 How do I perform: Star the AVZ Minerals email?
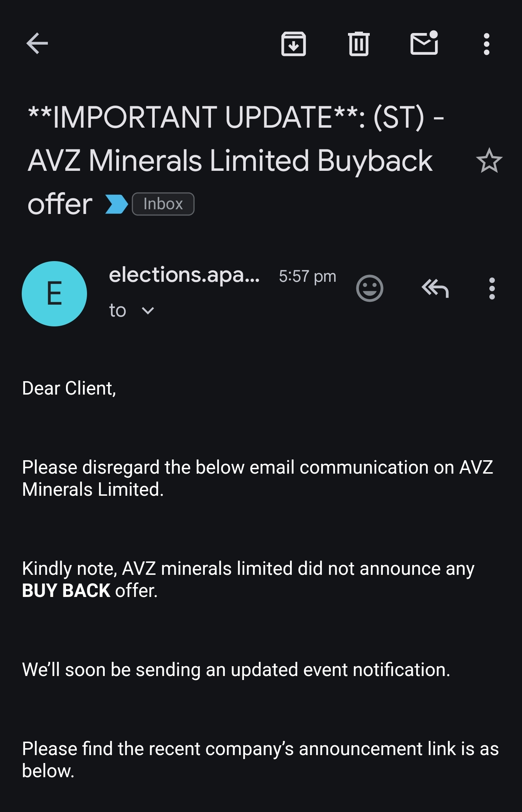489,161
